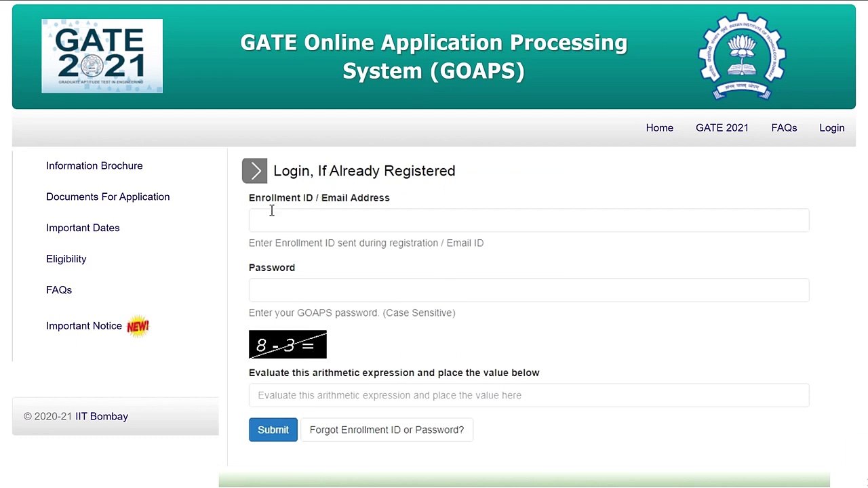The image size is (868, 488).
Task: Click the GATE Online Application Processing System title
Action: (434, 56)
